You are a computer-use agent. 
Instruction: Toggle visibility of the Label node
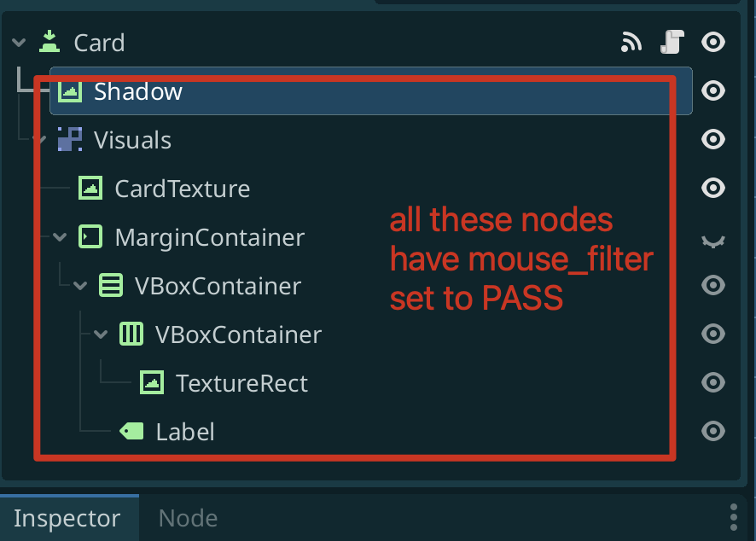click(713, 431)
